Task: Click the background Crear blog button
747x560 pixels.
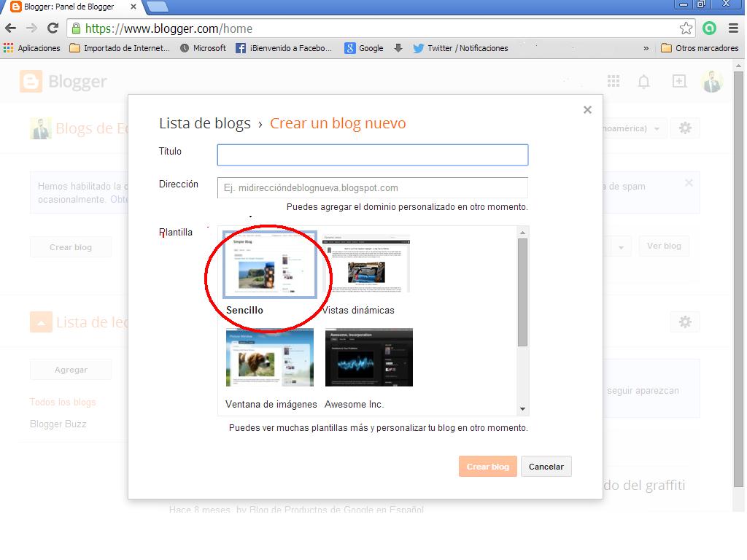Action: 71,247
